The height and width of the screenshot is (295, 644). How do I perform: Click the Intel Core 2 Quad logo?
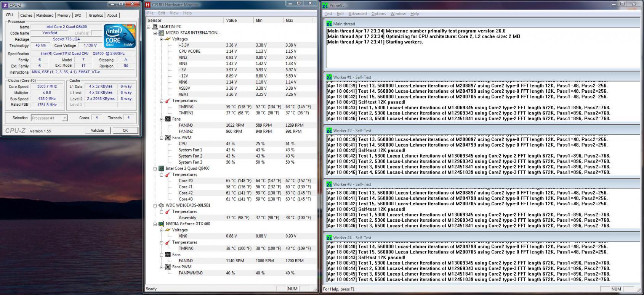[120, 36]
